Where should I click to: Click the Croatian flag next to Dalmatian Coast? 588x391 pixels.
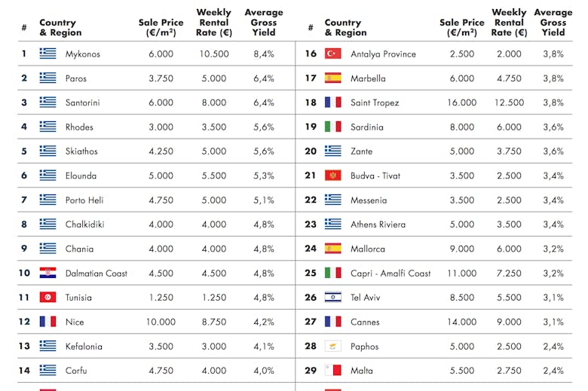click(48, 273)
